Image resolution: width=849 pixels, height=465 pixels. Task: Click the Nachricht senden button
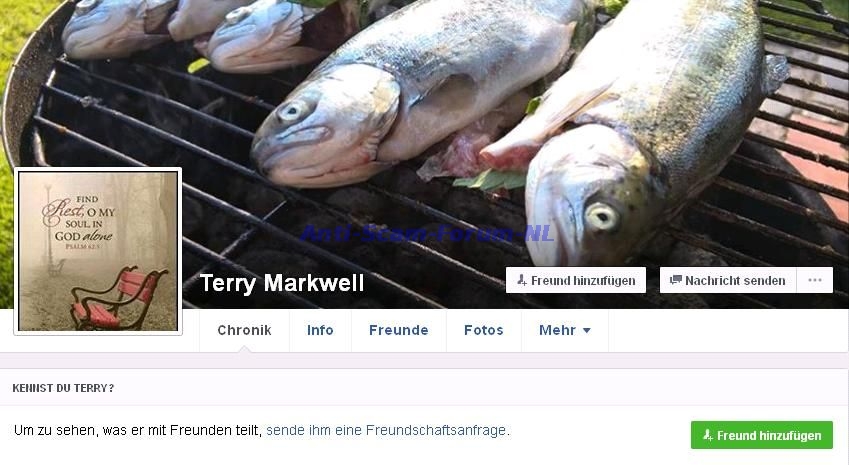click(x=728, y=280)
